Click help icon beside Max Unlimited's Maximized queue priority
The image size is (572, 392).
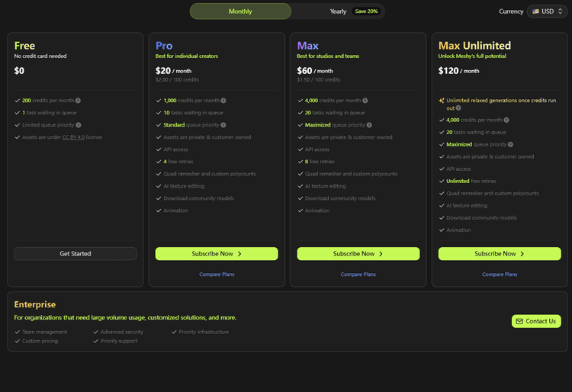(x=510, y=144)
